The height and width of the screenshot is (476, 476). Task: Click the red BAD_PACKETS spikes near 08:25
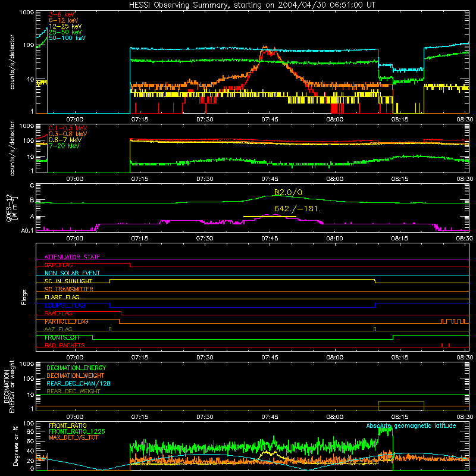coord(445,345)
